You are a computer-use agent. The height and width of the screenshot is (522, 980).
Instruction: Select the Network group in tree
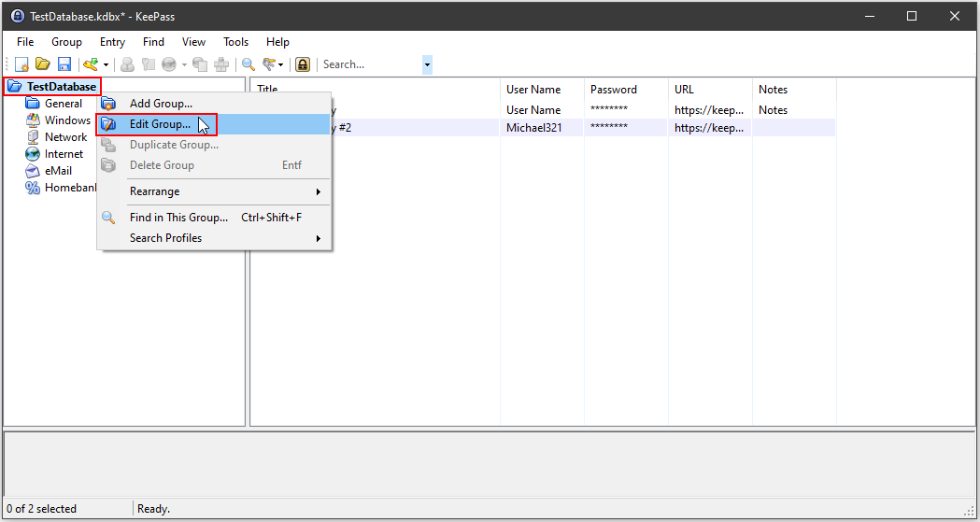tap(65, 137)
